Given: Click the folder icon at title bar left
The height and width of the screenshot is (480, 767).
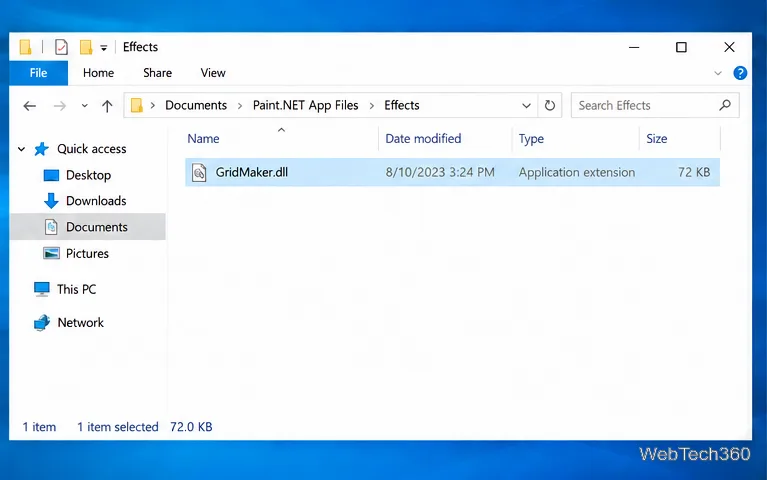Looking at the screenshot, I should (25, 47).
